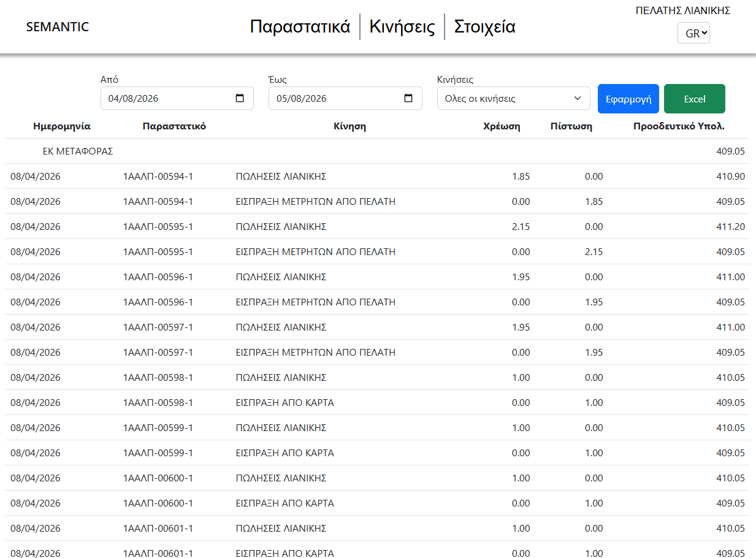Image resolution: width=756 pixels, height=558 pixels.
Task: Select 1ΑΑΛΠ-00594-1 in ΠΩΛΗΣΕΙΣ ΛΙΑΝΙΚΗΣ row
Action: [158, 176]
